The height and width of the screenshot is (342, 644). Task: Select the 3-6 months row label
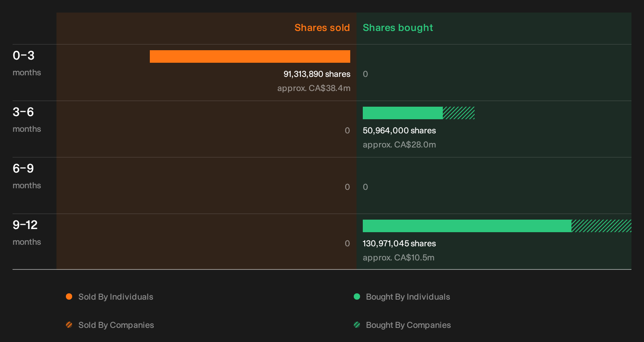(x=27, y=119)
